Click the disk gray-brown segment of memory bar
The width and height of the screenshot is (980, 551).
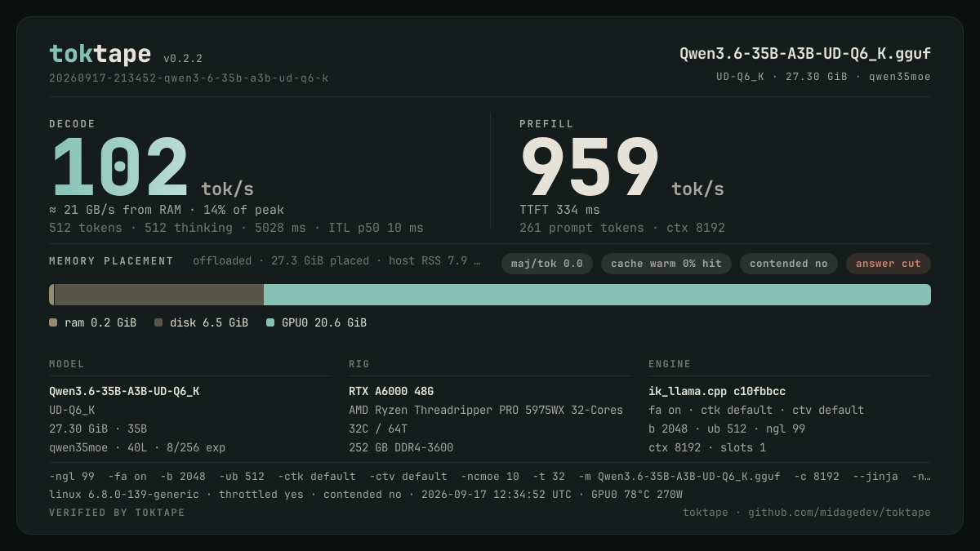(x=159, y=295)
